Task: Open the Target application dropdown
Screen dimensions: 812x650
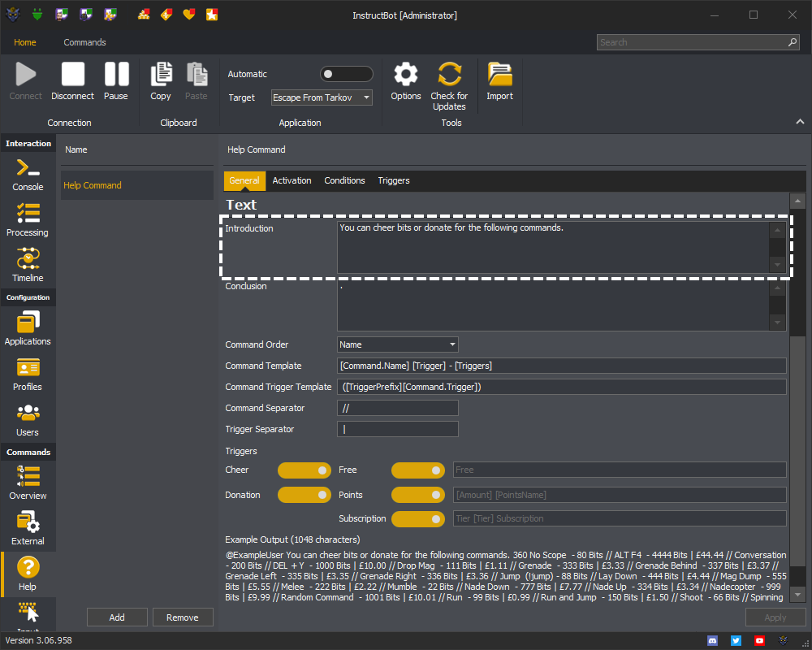Action: coord(322,97)
